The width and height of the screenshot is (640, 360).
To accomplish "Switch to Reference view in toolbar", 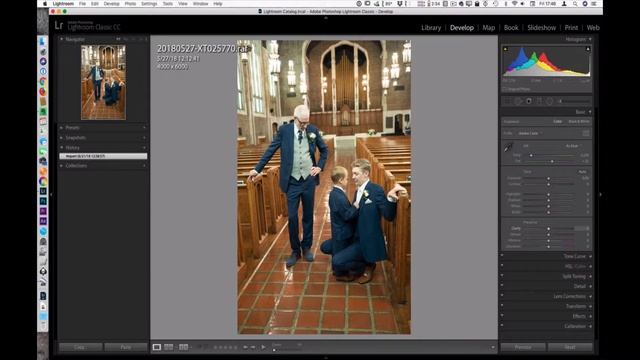I will [169, 347].
